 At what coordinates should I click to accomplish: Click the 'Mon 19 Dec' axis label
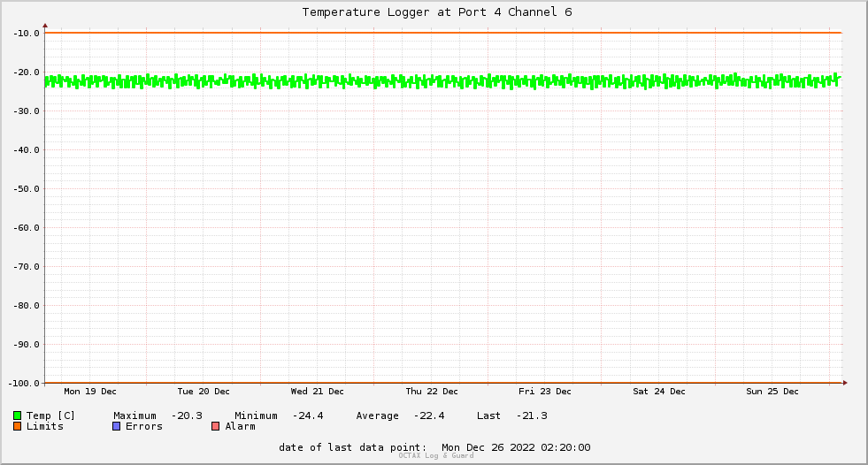tap(90, 392)
